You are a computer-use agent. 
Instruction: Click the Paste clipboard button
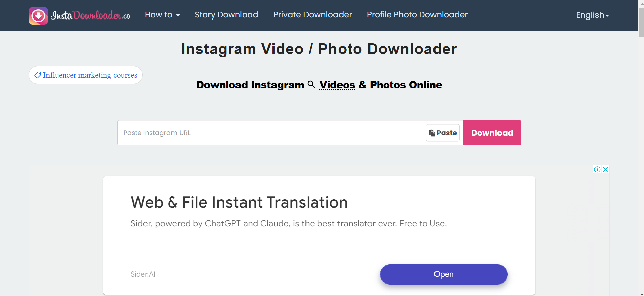point(443,133)
